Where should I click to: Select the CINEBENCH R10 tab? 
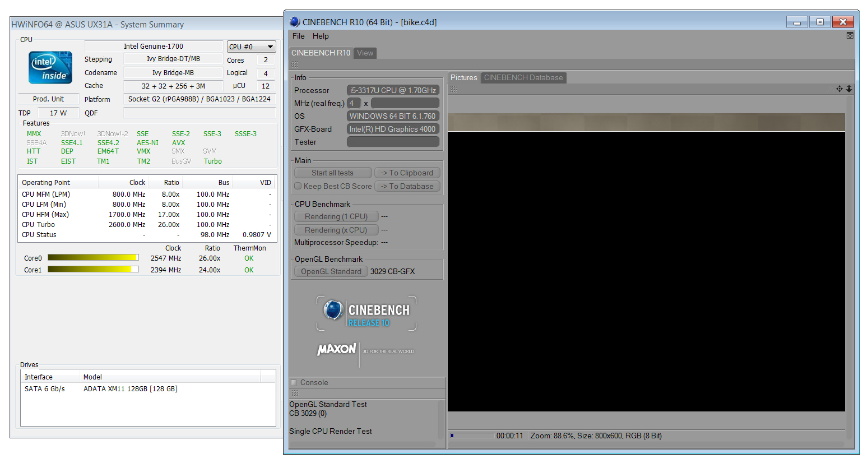(321, 53)
